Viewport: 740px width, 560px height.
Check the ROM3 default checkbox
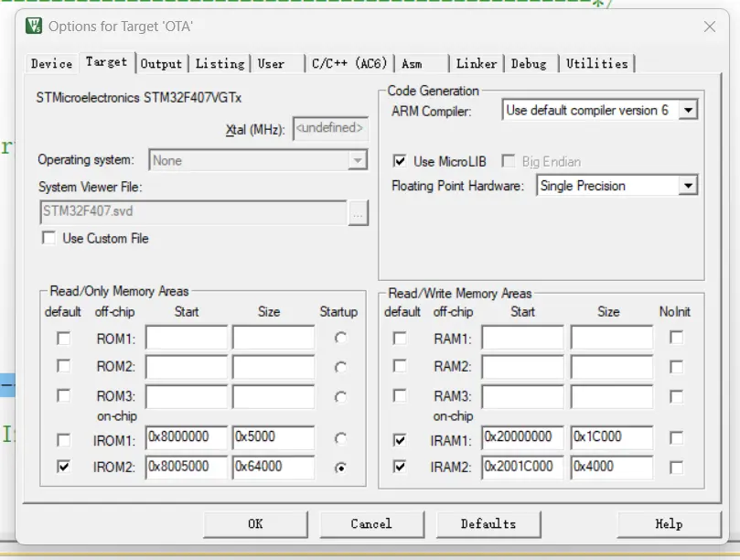64,395
